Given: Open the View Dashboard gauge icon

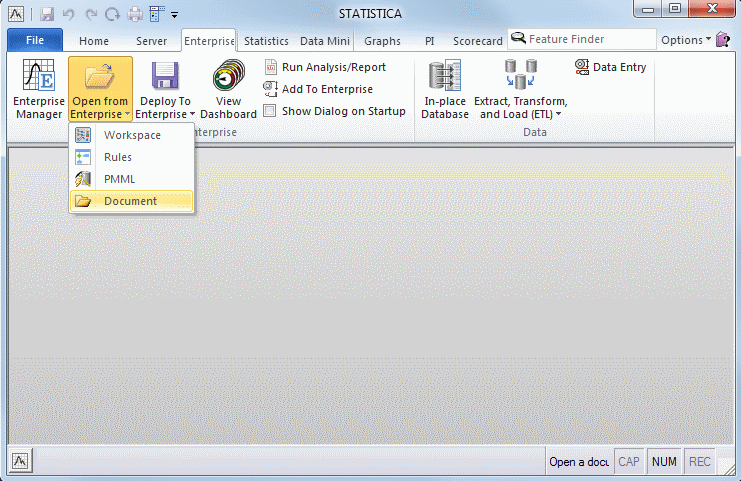Looking at the screenshot, I should click(229, 75).
